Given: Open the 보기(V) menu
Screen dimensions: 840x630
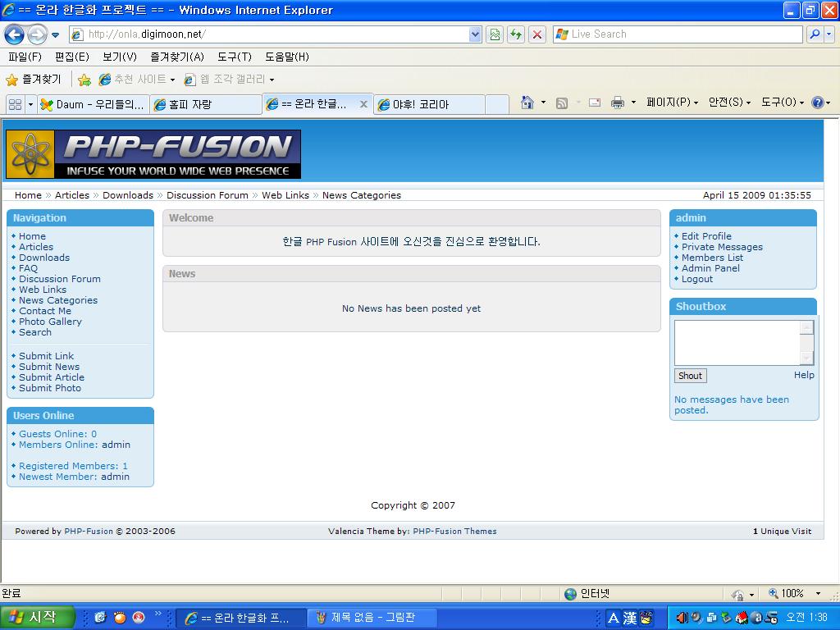Looking at the screenshot, I should point(120,57).
